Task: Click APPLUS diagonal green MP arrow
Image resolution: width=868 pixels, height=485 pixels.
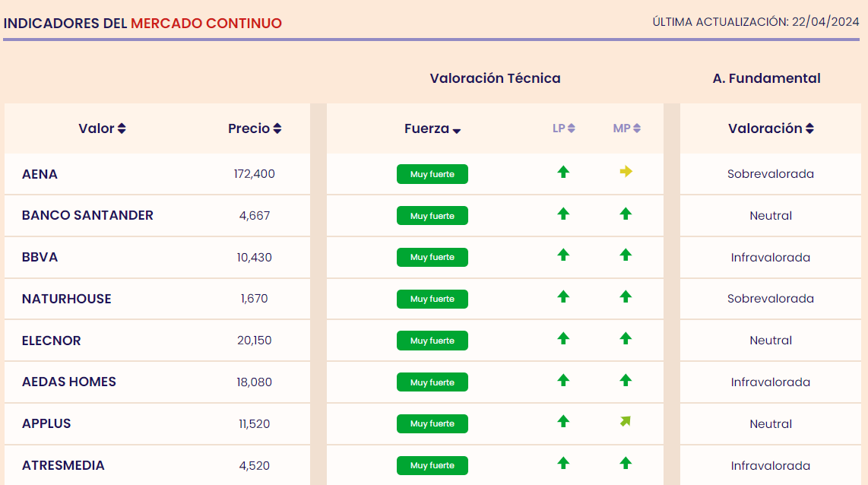Action: tap(626, 421)
